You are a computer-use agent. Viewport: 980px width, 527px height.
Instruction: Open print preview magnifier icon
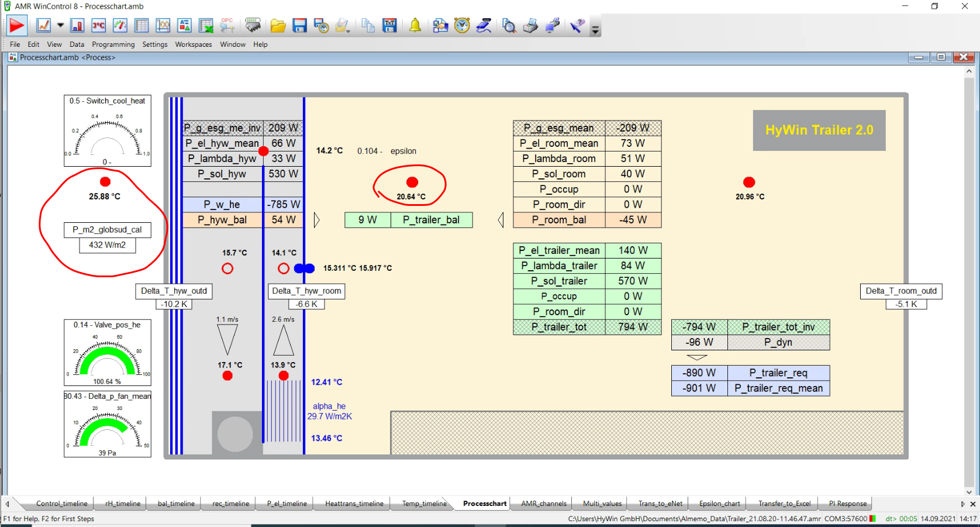click(509, 25)
